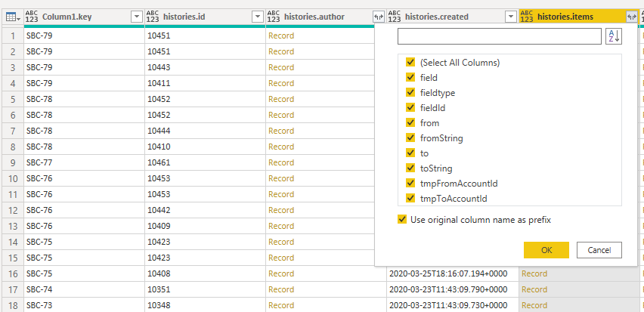This screenshot has height=312, width=644.
Task: Open Record link in row 17 histories.items
Action: click(534, 289)
